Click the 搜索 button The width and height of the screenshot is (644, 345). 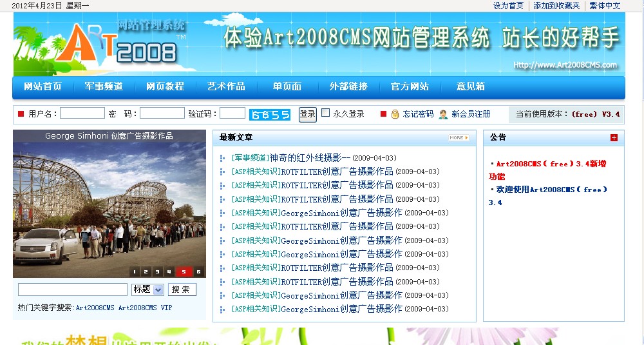[x=182, y=290]
